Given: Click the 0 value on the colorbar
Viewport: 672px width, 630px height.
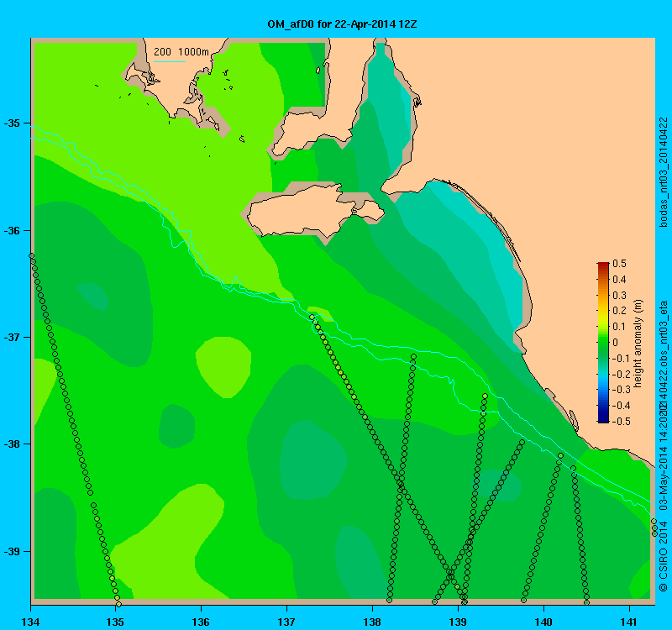Looking at the screenshot, I should 616,343.
